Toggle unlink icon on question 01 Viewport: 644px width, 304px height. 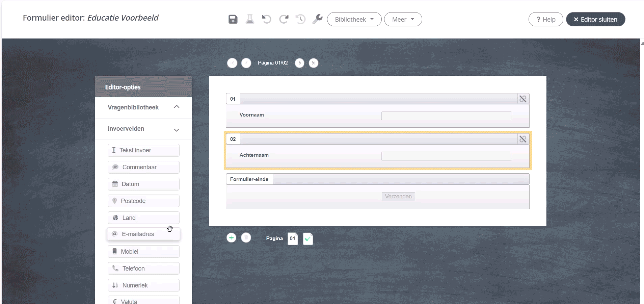(523, 99)
